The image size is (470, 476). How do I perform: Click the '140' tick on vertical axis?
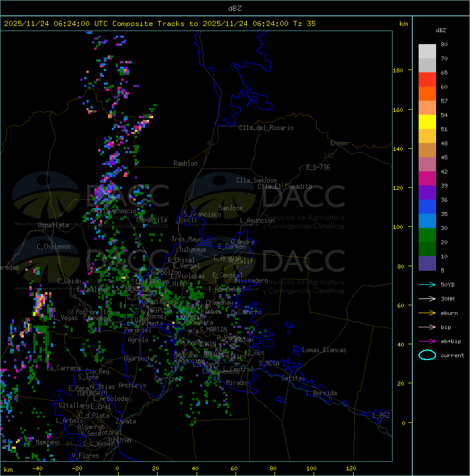(x=398, y=149)
